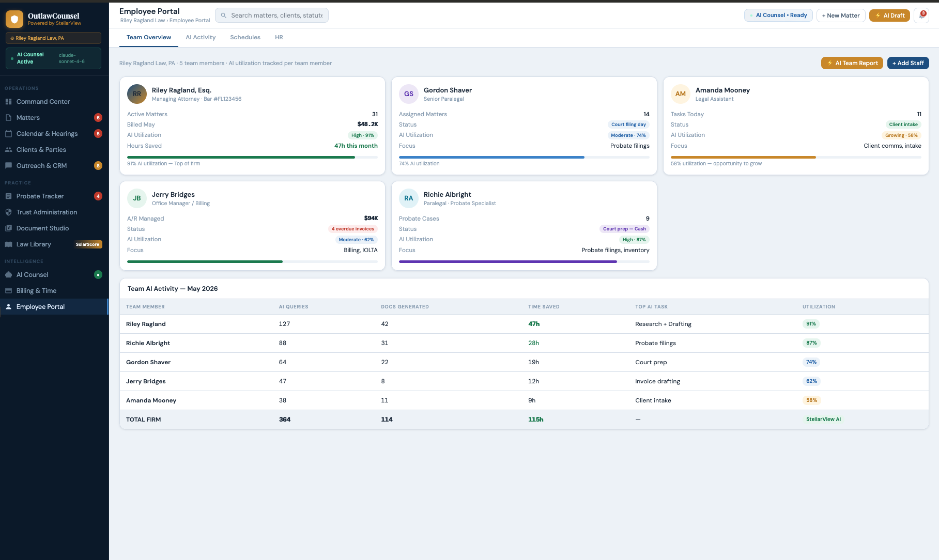Open Billing & Time section
The width and height of the screenshot is (939, 560).
(x=36, y=290)
